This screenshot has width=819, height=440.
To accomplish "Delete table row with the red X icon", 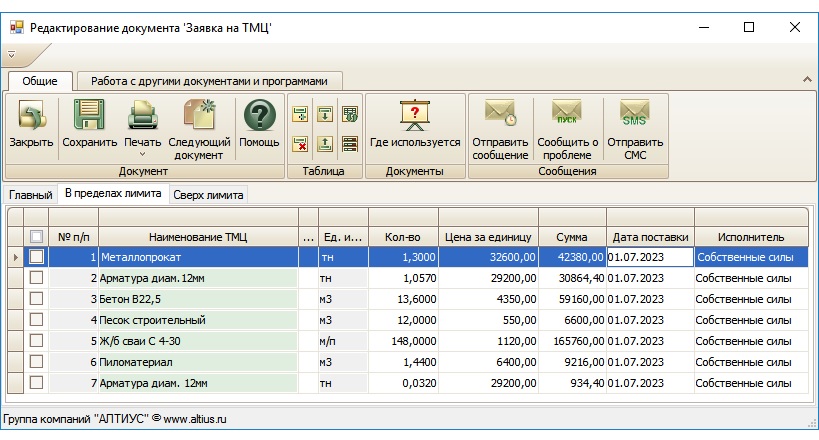I will (x=300, y=144).
